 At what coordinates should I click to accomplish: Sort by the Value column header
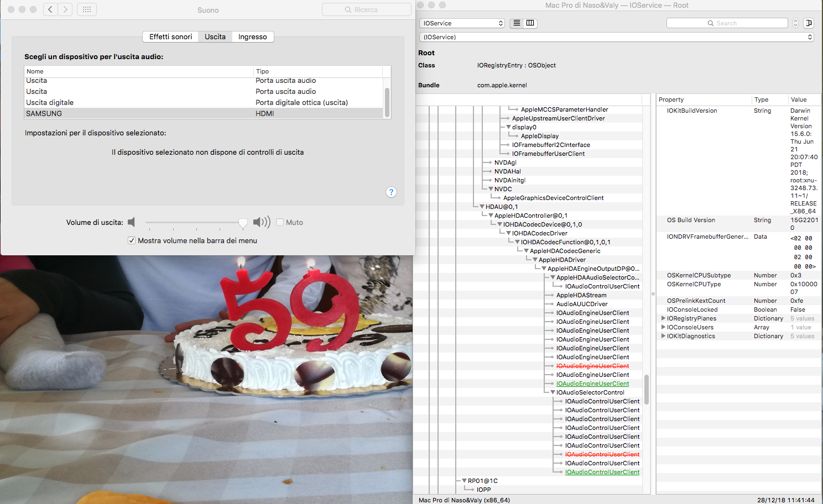pos(805,99)
